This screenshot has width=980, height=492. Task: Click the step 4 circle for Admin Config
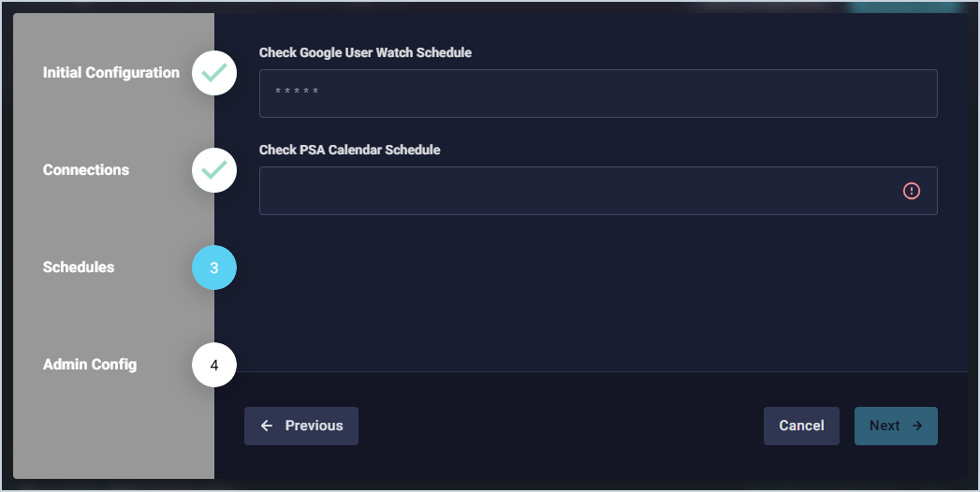(x=214, y=365)
